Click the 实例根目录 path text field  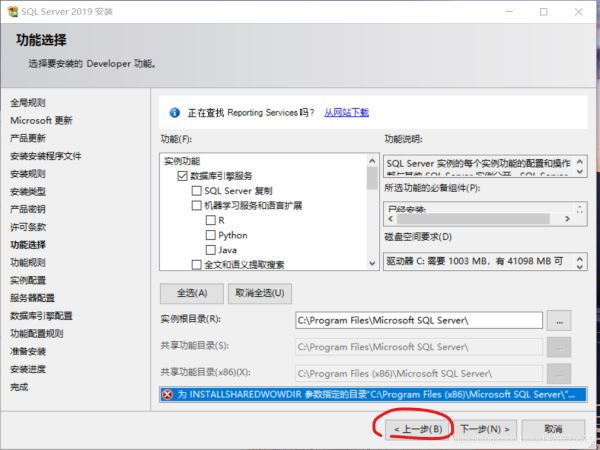point(418,320)
